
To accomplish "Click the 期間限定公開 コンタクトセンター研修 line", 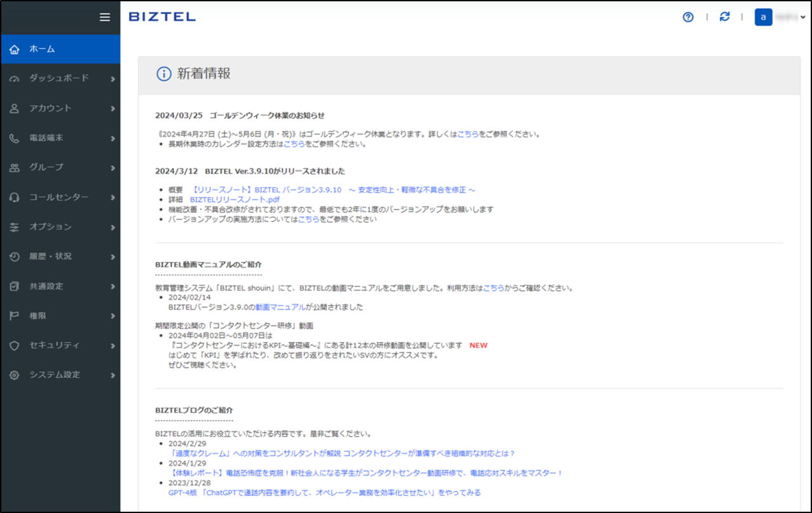I will click(x=234, y=325).
